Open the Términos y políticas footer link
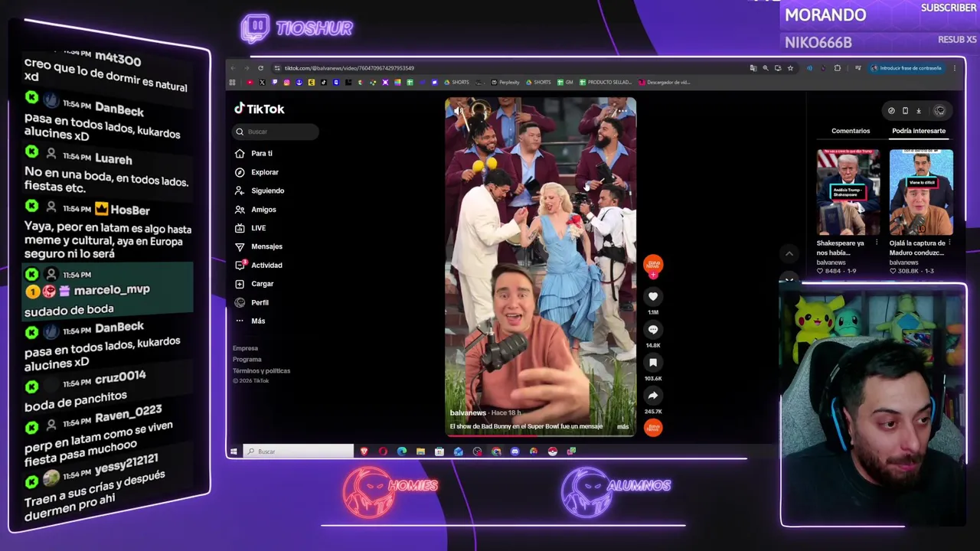This screenshot has height=551, width=980. 261,370
